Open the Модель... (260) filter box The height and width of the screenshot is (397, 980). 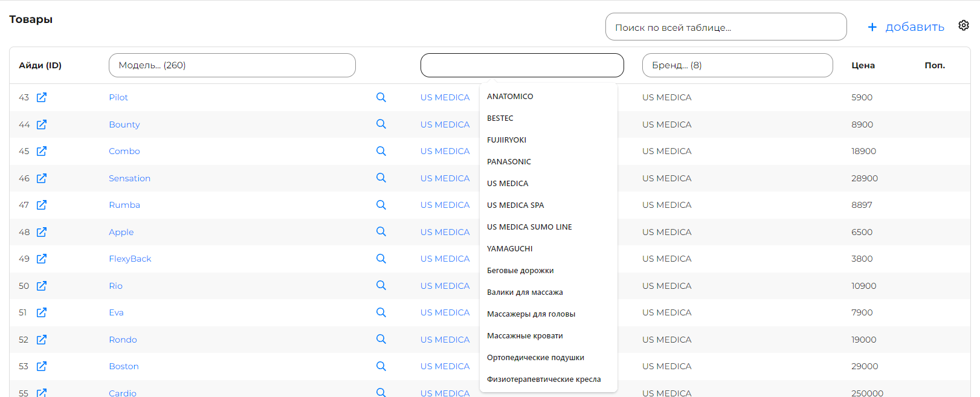point(232,65)
